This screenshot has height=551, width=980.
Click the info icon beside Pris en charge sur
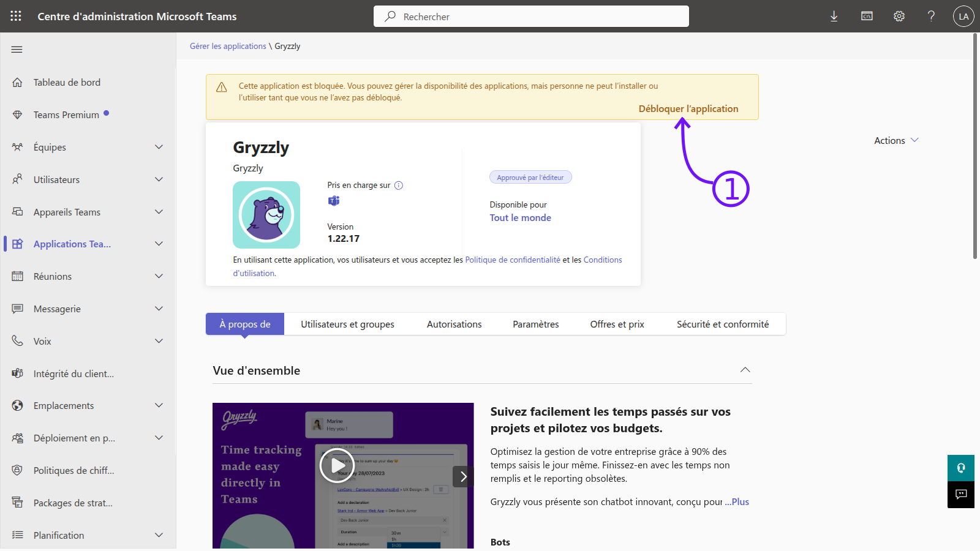399,186
